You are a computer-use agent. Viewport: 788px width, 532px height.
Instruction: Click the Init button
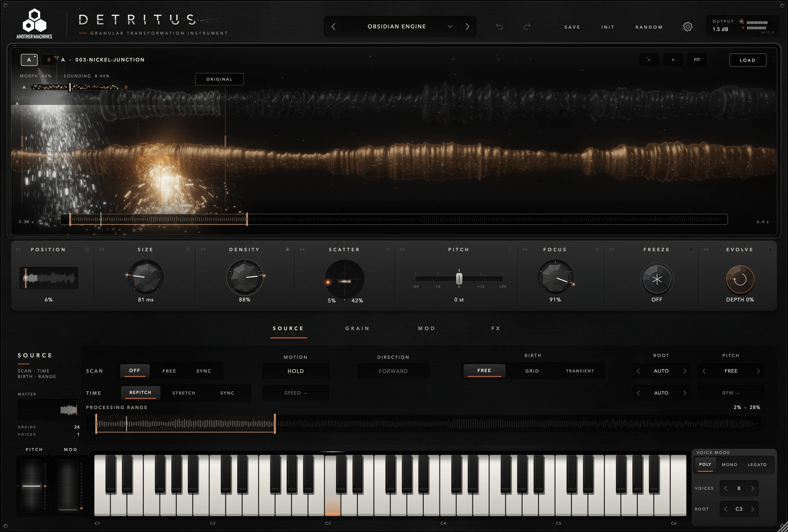coord(608,27)
